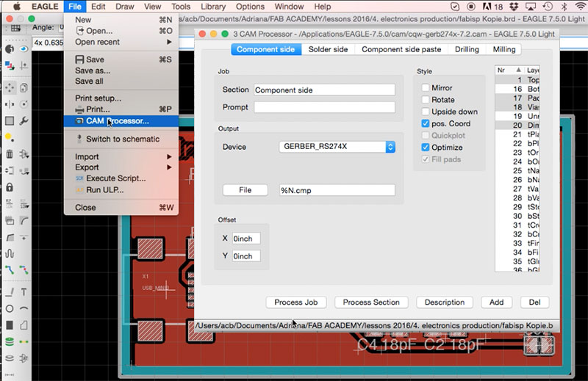Select the Text tool

(x=24, y=292)
